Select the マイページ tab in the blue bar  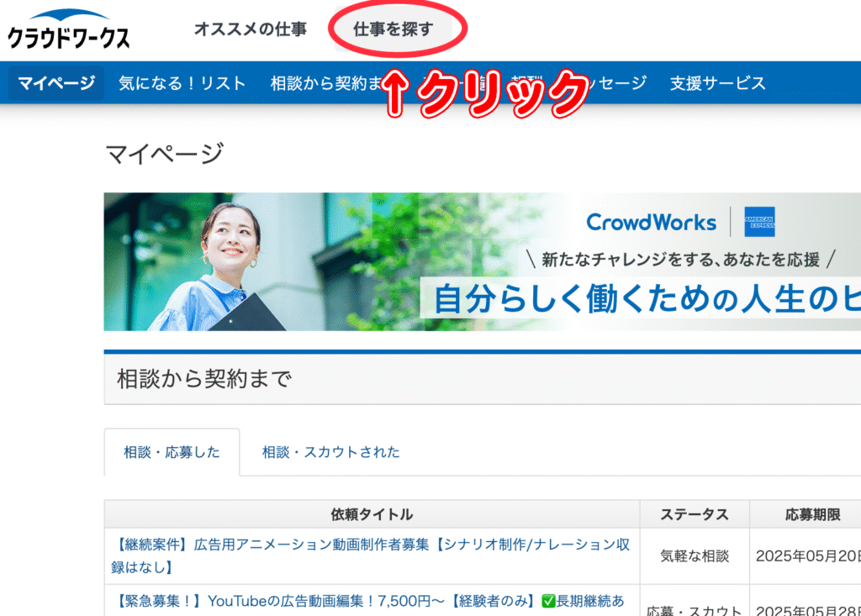coord(56,83)
